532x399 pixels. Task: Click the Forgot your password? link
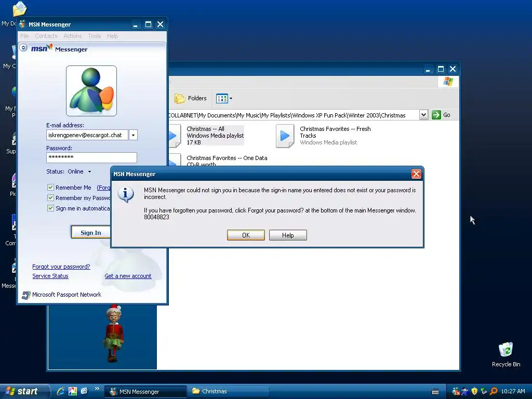(61, 267)
